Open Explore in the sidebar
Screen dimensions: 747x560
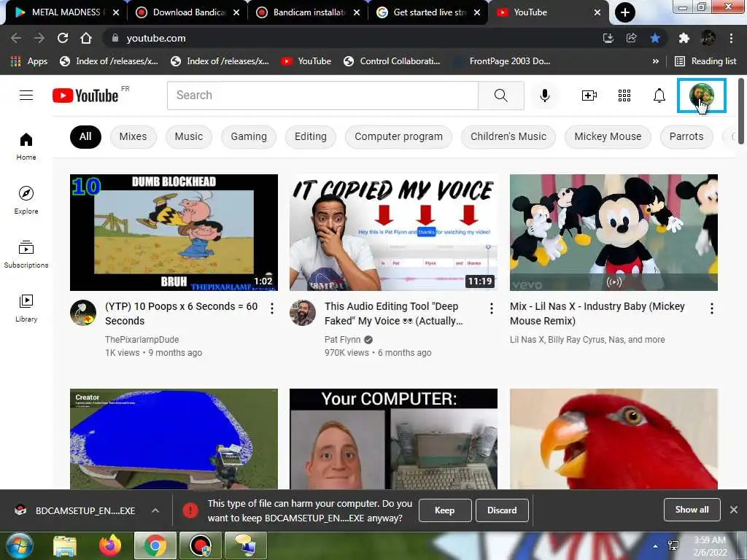[26, 201]
